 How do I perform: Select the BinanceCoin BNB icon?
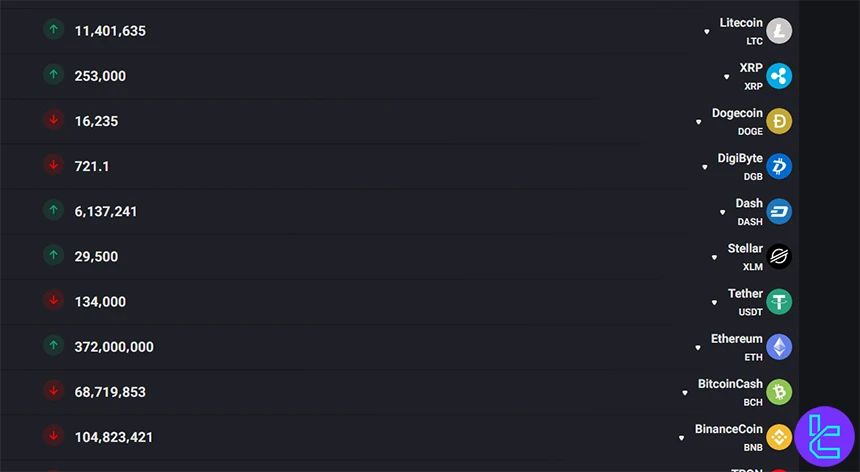click(x=779, y=437)
